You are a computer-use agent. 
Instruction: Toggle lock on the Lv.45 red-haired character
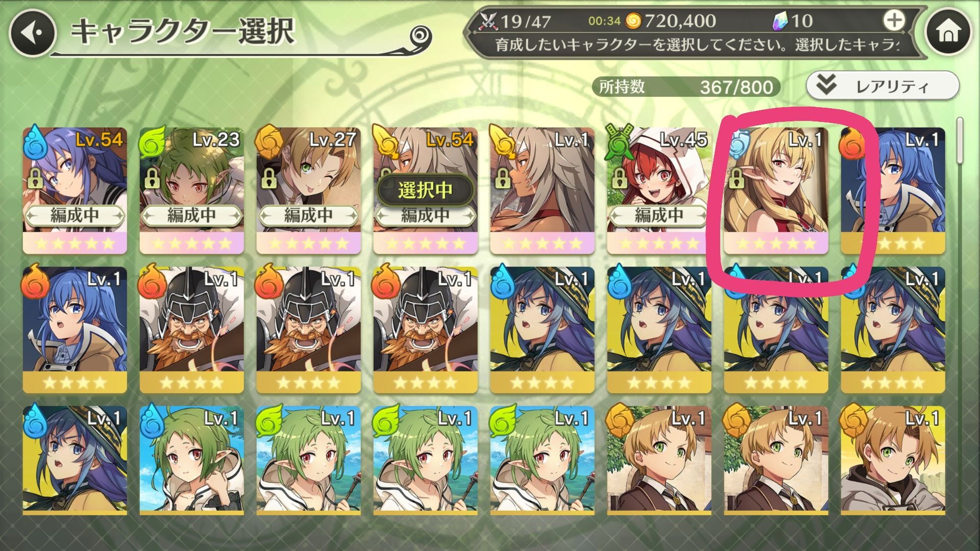tap(619, 179)
